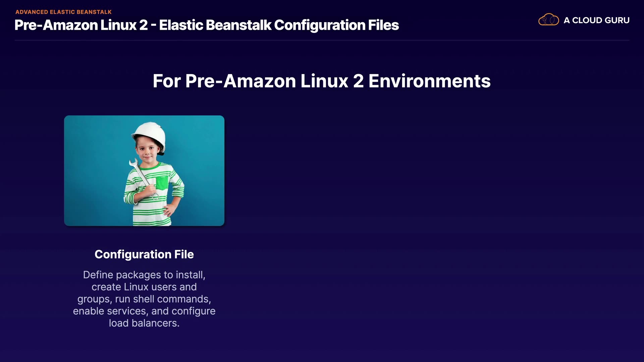Click the "ADVANCED ELASTIC BEANSTALK" section label
644x362 pixels.
pyautogui.click(x=63, y=12)
